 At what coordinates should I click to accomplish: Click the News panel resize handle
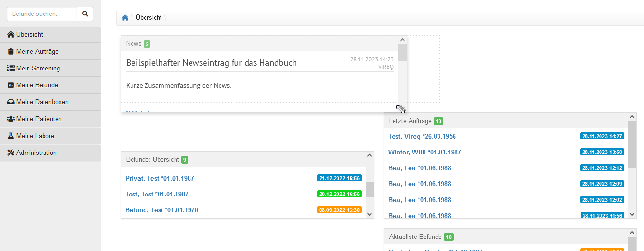pos(401,109)
